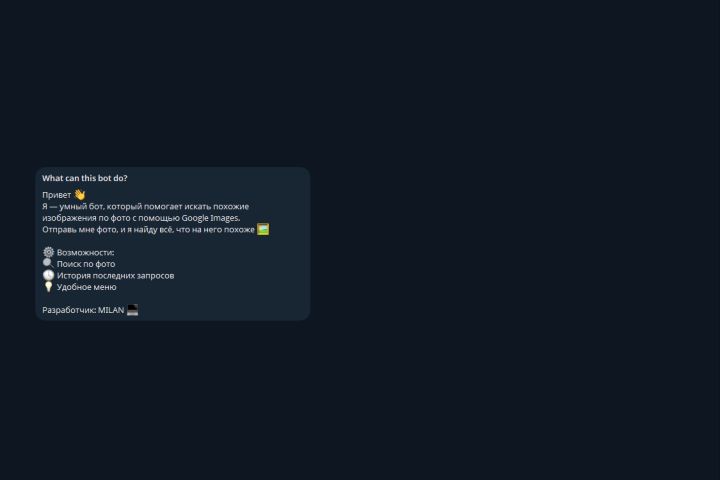Click the 'изображения по фото' text line
The height and width of the screenshot is (480, 720).
coord(141,218)
